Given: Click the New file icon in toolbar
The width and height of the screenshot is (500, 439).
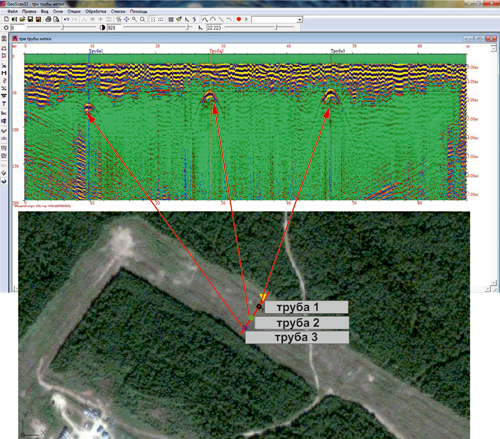Looking at the screenshot, I should pos(7,19).
